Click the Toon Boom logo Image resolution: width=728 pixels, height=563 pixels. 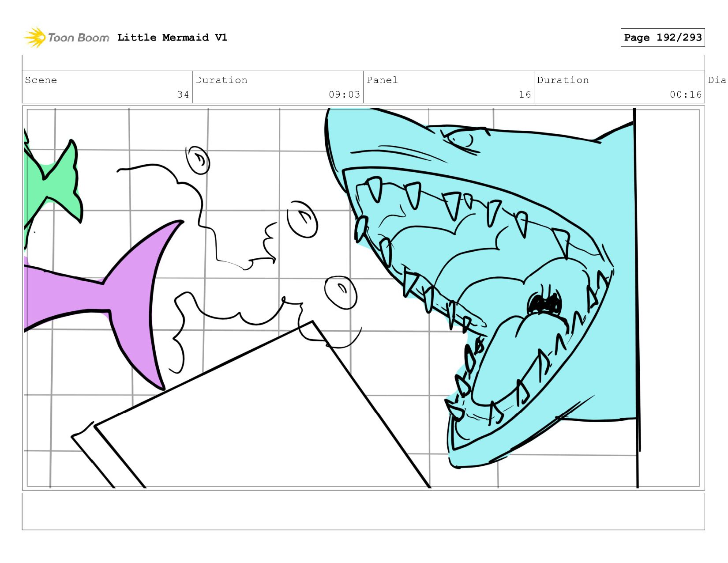pyautogui.click(x=66, y=38)
